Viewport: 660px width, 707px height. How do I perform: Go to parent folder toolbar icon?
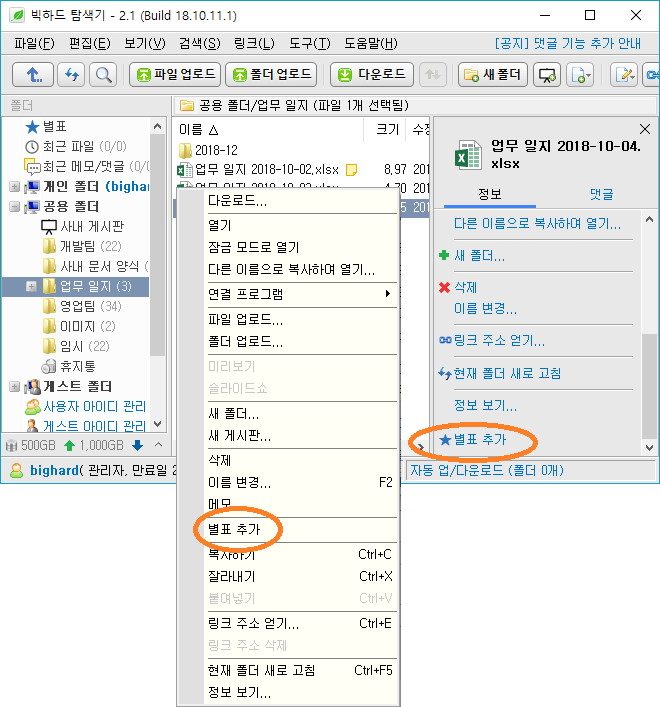[x=33, y=74]
